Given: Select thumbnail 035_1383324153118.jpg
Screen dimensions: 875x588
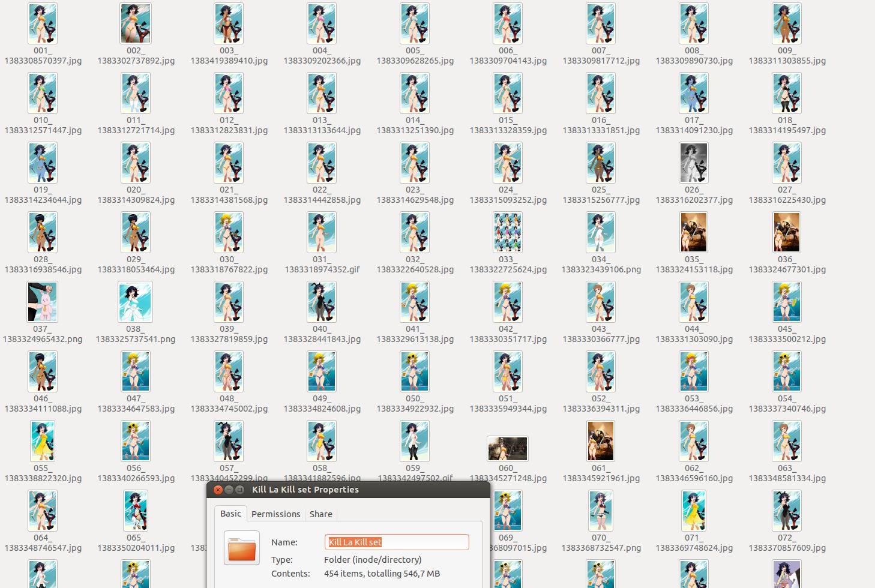Looking at the screenshot, I should pyautogui.click(x=694, y=232).
